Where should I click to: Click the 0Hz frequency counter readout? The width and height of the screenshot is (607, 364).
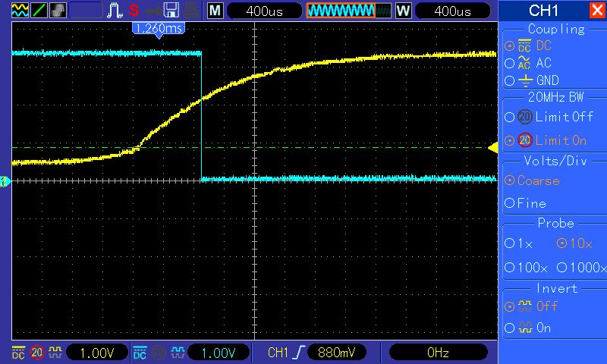click(438, 353)
